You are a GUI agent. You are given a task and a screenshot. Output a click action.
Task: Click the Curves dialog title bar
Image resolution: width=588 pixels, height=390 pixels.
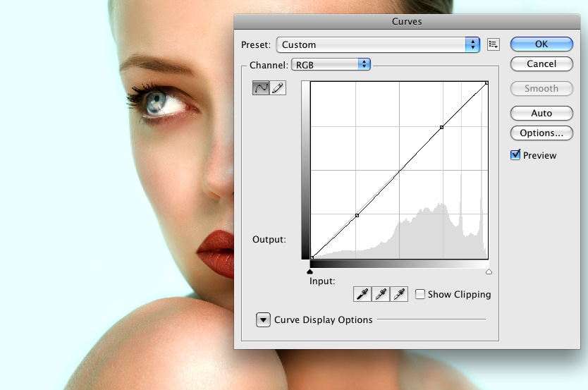coord(407,21)
